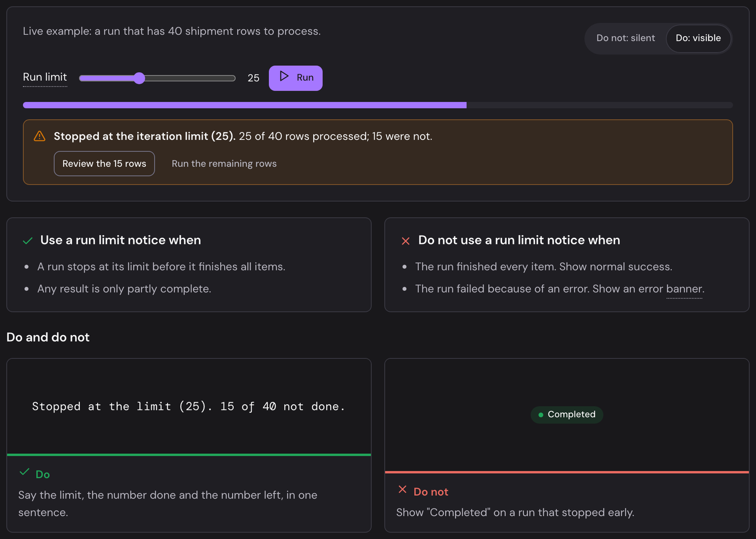Click the red X icon next to the "Do not" caption

click(402, 489)
